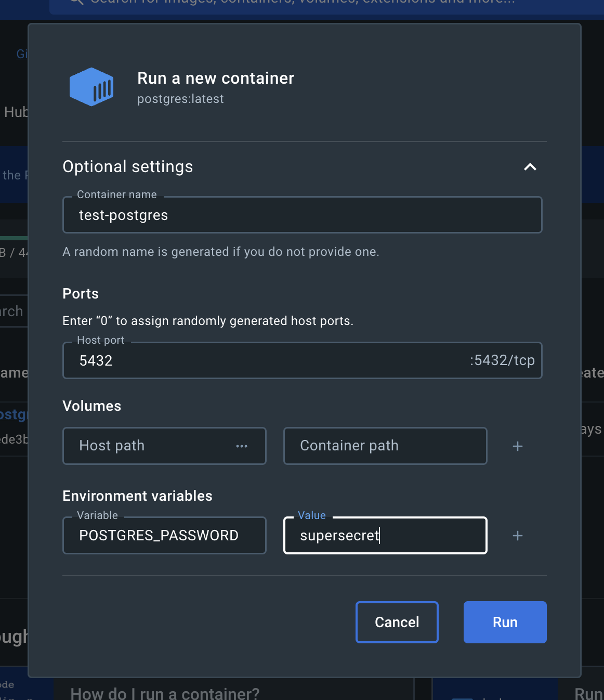The width and height of the screenshot is (604, 700).
Task: Collapse the Optional settings section
Action: click(x=530, y=167)
